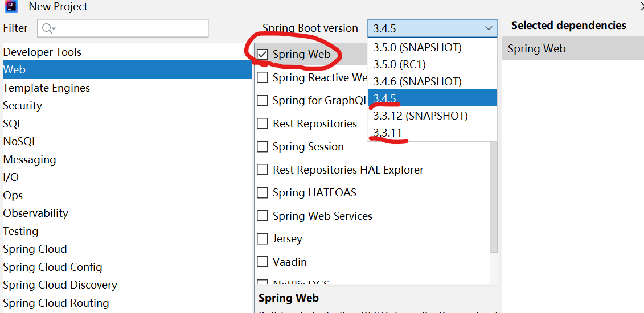The height and width of the screenshot is (313, 644).
Task: Select the Web category
Action: coord(128,70)
